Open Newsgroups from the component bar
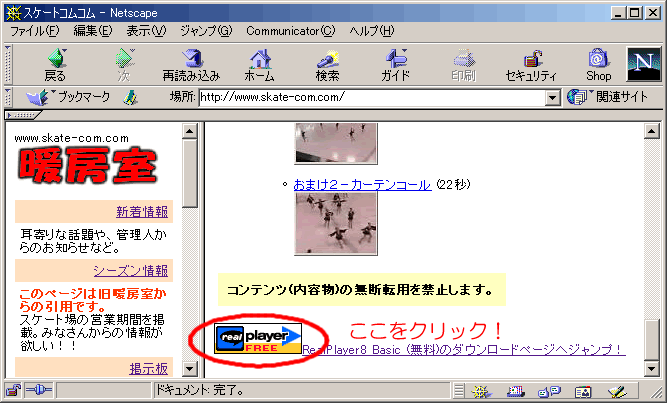The width and height of the screenshot is (667, 403). click(x=549, y=391)
